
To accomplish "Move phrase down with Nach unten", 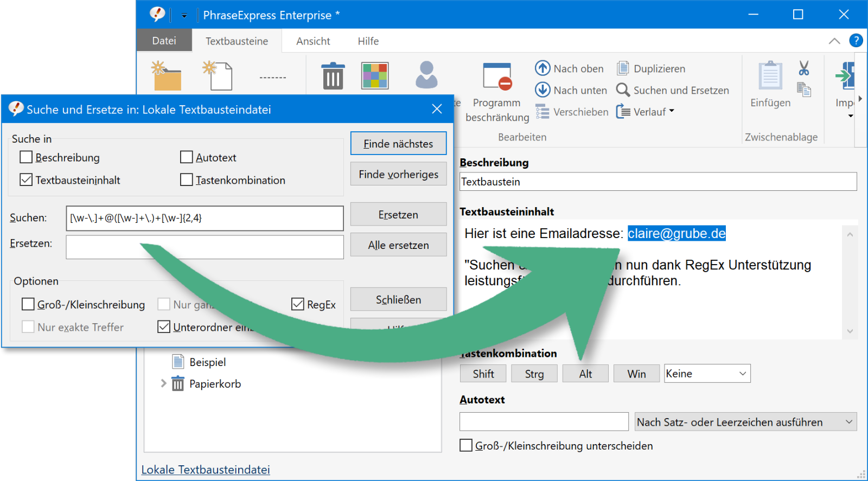I will pos(571,90).
